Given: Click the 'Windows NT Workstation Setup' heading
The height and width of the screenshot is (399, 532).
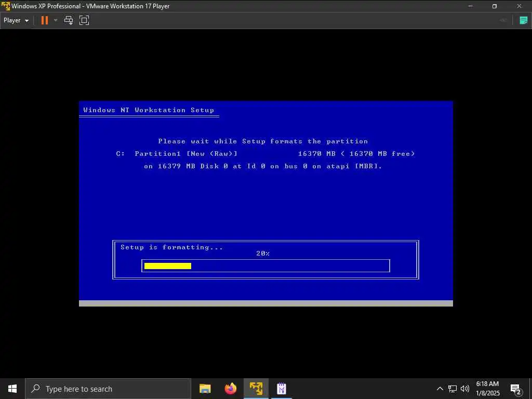Looking at the screenshot, I should [149, 110].
